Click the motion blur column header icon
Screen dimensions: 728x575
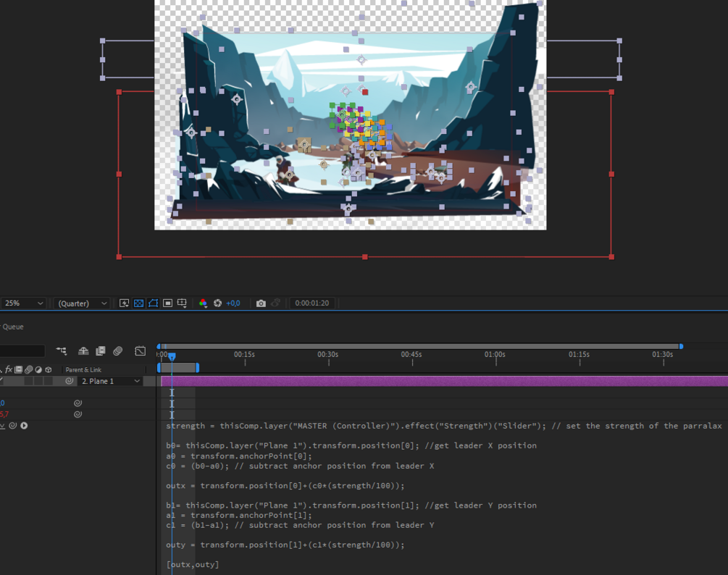(28, 369)
